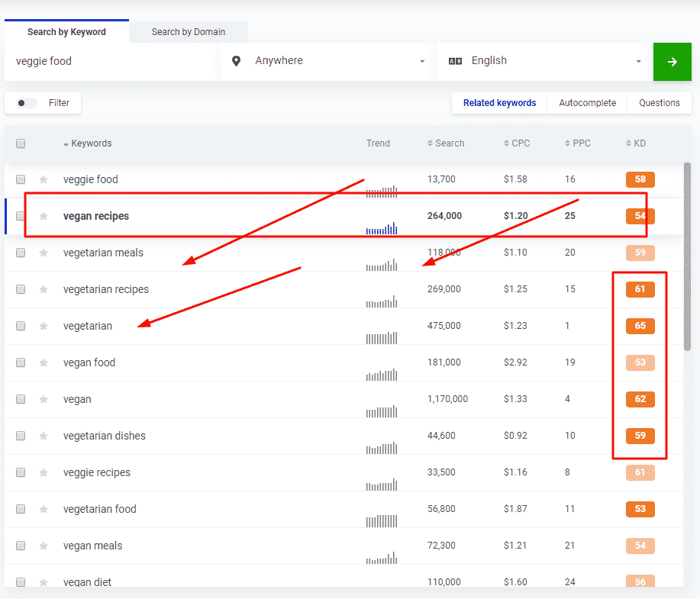
Task: View trend chart for vegan food
Action: coord(382,375)
